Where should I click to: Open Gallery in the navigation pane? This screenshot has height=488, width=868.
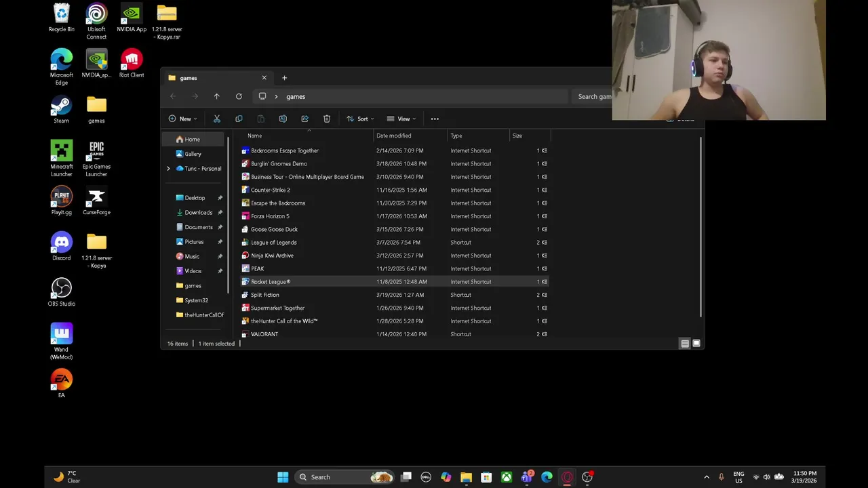click(193, 154)
